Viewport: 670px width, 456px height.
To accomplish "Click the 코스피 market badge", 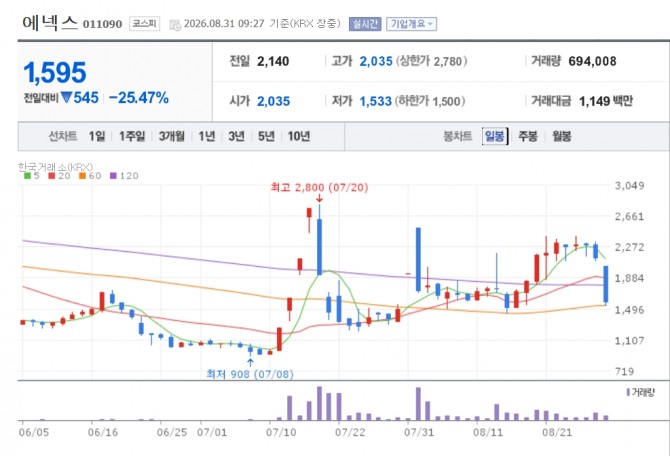I will click(x=144, y=24).
